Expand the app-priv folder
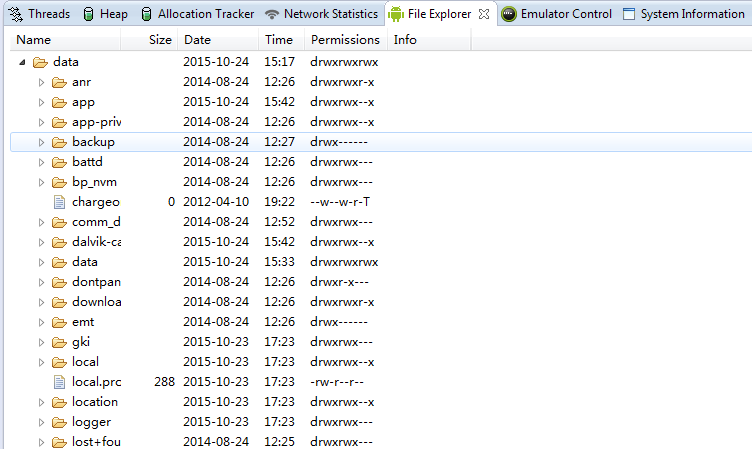Viewport: 752px width, 449px height. (x=41, y=122)
